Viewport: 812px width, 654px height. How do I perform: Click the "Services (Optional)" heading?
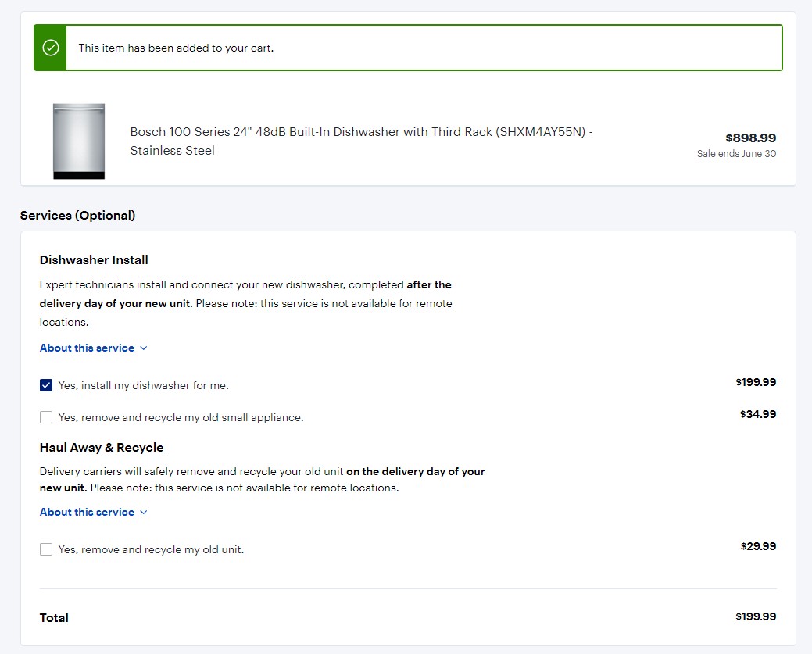click(77, 216)
